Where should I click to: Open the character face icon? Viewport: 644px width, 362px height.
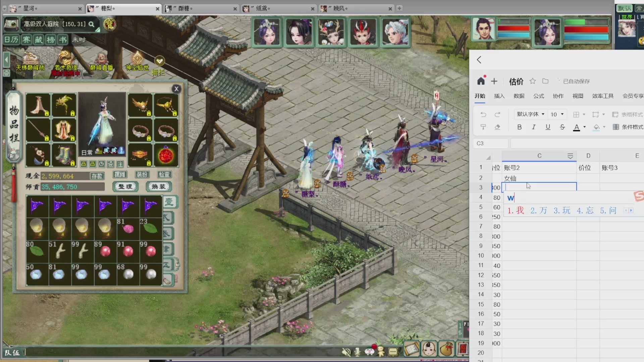tap(429, 349)
